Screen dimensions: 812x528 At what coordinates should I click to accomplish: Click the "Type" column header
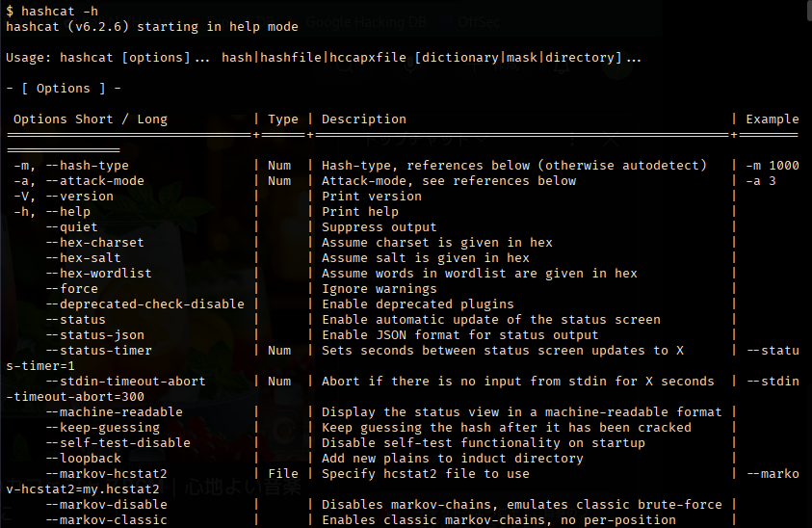[283, 119]
